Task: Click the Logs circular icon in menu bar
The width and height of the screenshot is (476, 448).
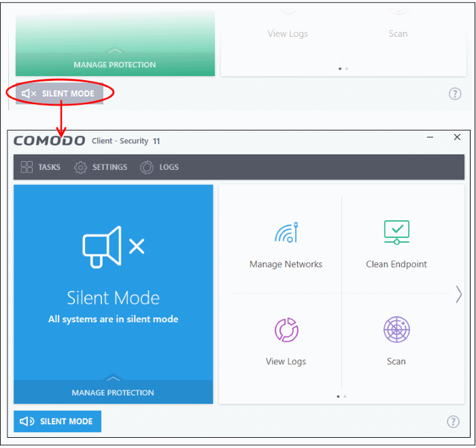Action: (147, 167)
